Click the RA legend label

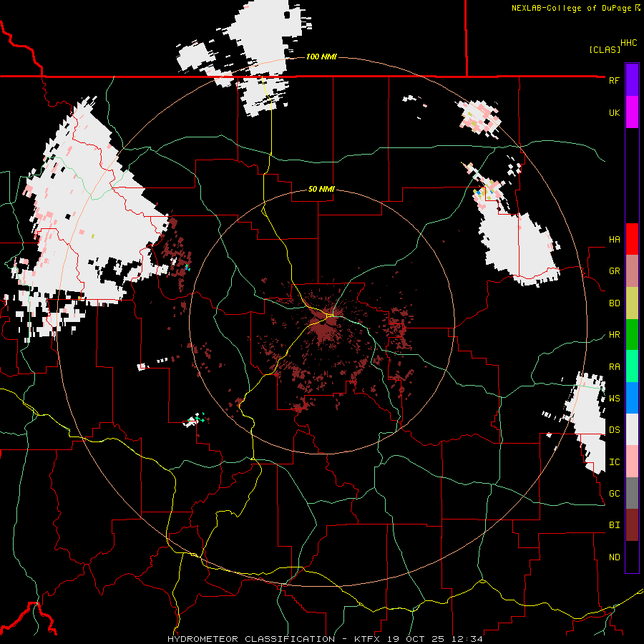coord(614,367)
